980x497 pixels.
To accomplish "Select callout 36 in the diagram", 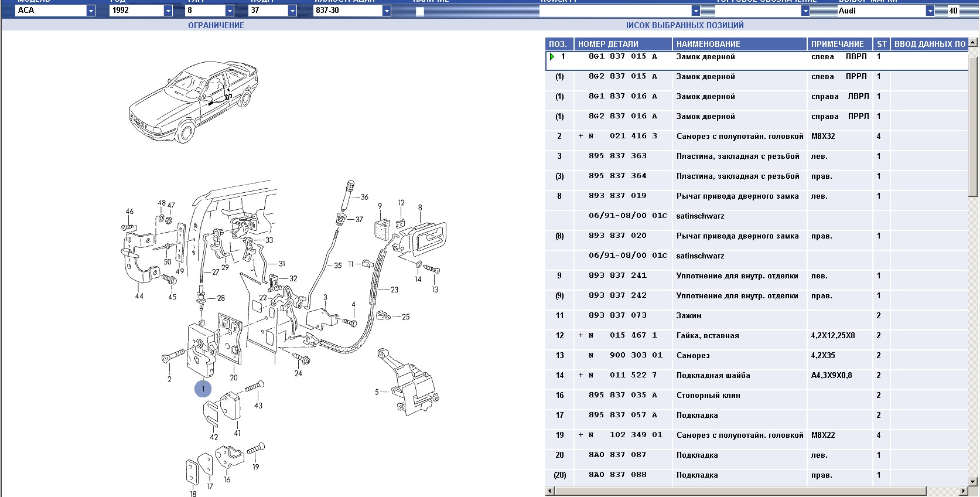I will point(364,197).
